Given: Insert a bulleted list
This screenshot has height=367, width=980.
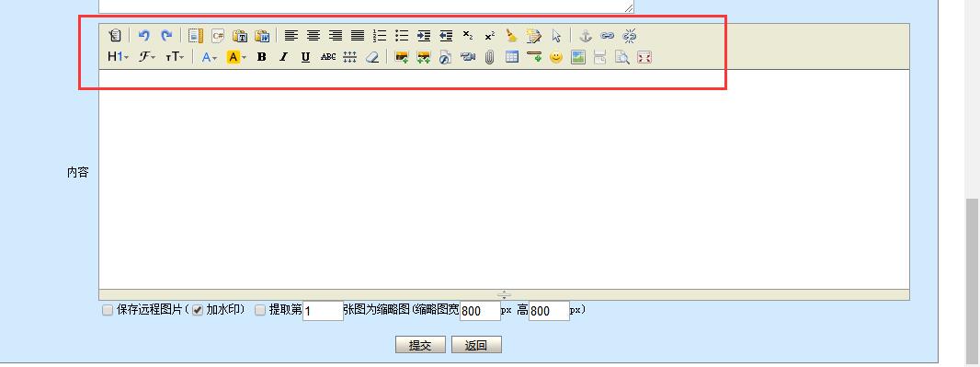Looking at the screenshot, I should (402, 36).
